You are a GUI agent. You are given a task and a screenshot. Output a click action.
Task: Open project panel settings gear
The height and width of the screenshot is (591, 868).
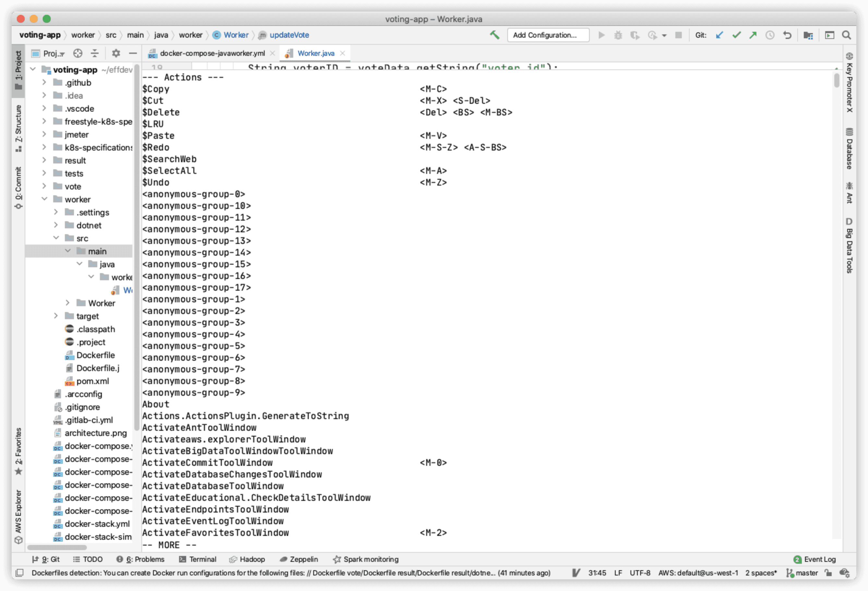click(116, 54)
